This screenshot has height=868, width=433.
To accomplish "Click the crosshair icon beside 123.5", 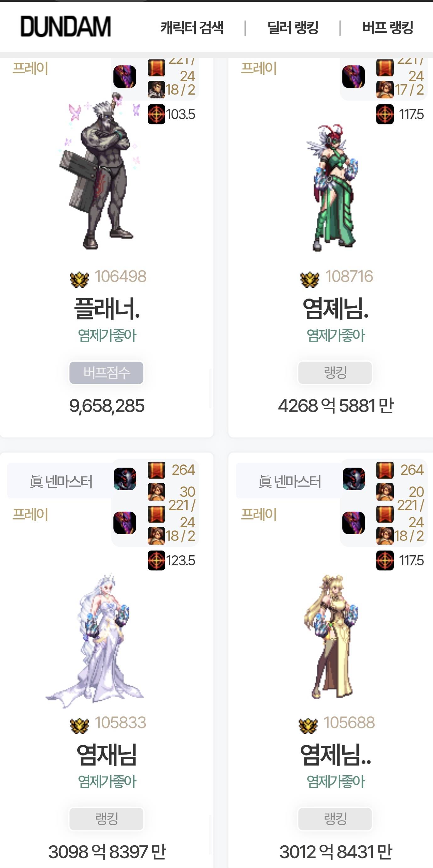I will coord(156,560).
